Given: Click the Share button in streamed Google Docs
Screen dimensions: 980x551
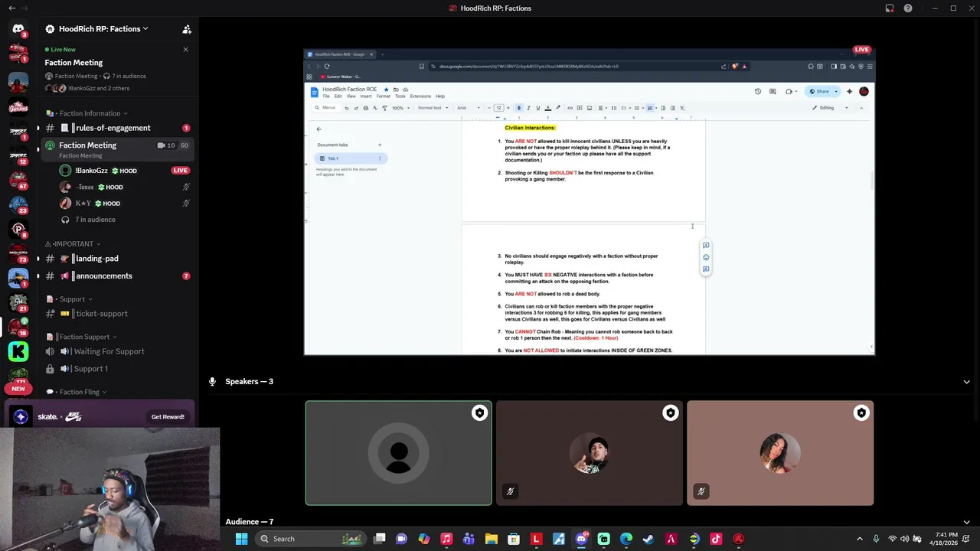Looking at the screenshot, I should click(819, 91).
